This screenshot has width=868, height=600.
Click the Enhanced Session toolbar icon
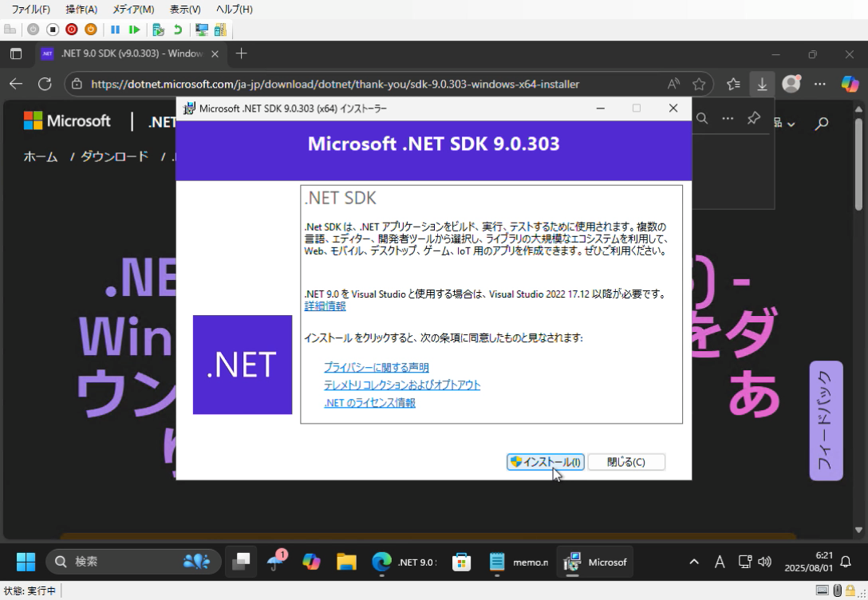coord(202,30)
